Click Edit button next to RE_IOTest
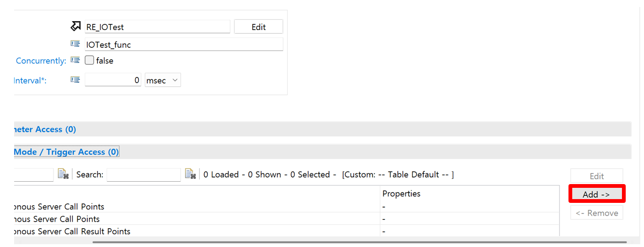The image size is (644, 247). [x=258, y=27]
